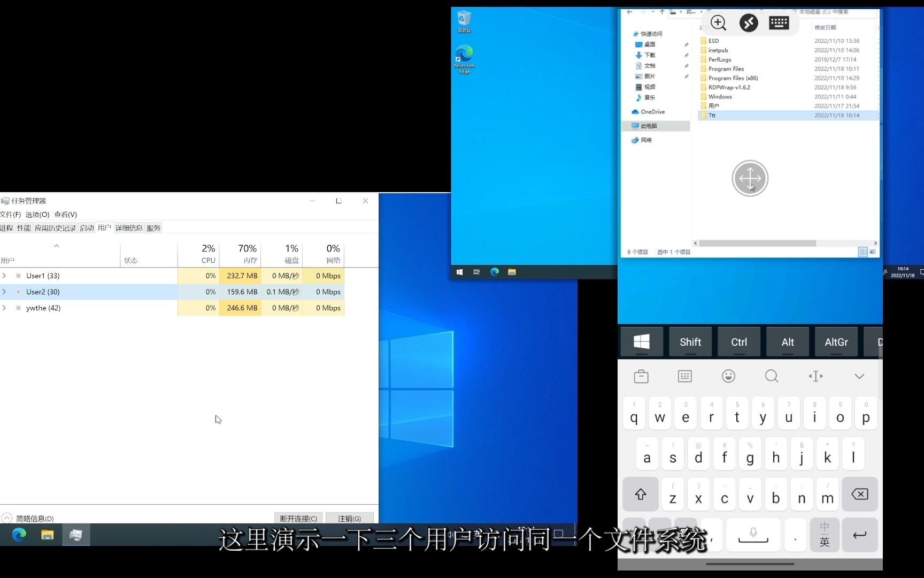This screenshot has height=578, width=924.
Task: Select 此电脑 in explorer navigation
Action: click(657, 126)
